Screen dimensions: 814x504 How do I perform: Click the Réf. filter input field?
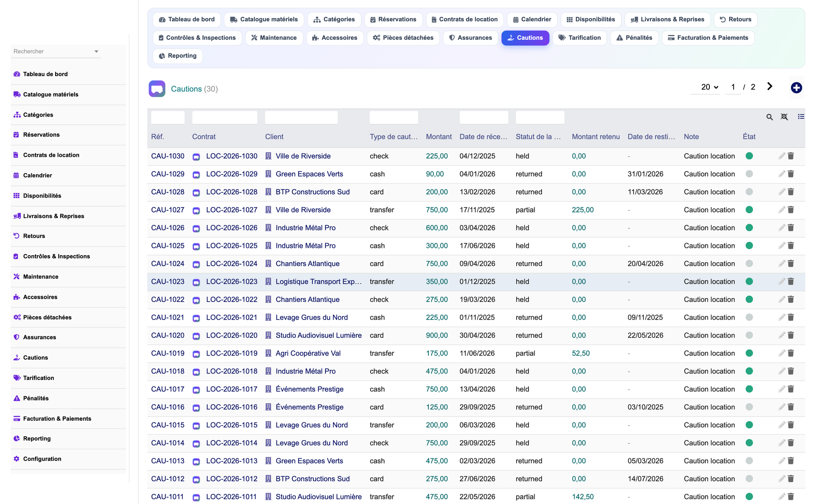tap(168, 118)
